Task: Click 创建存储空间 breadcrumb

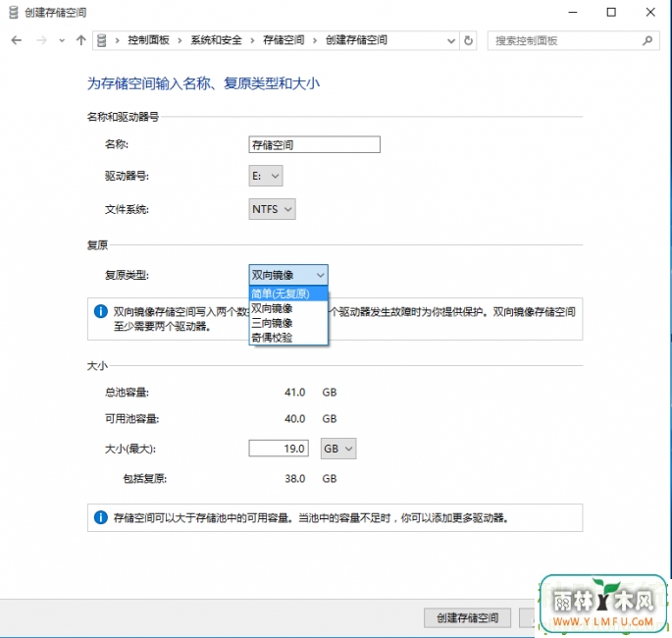Action: 356,40
